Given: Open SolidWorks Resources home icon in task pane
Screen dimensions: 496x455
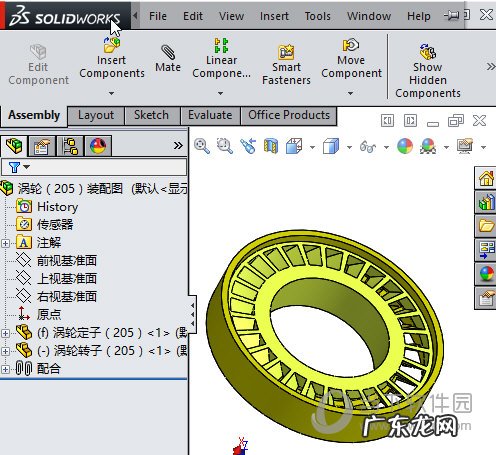Looking at the screenshot, I should click(486, 178).
